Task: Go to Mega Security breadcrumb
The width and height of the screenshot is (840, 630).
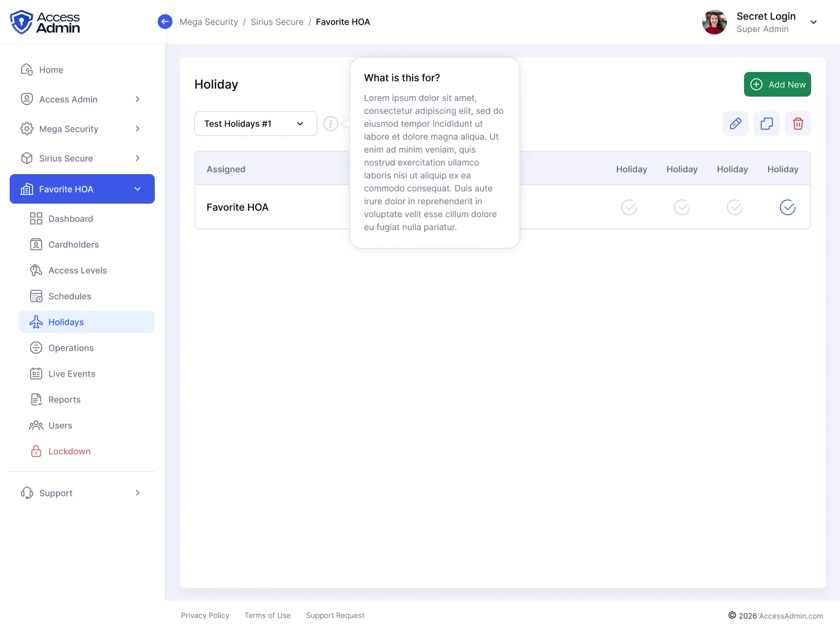Action: [208, 22]
